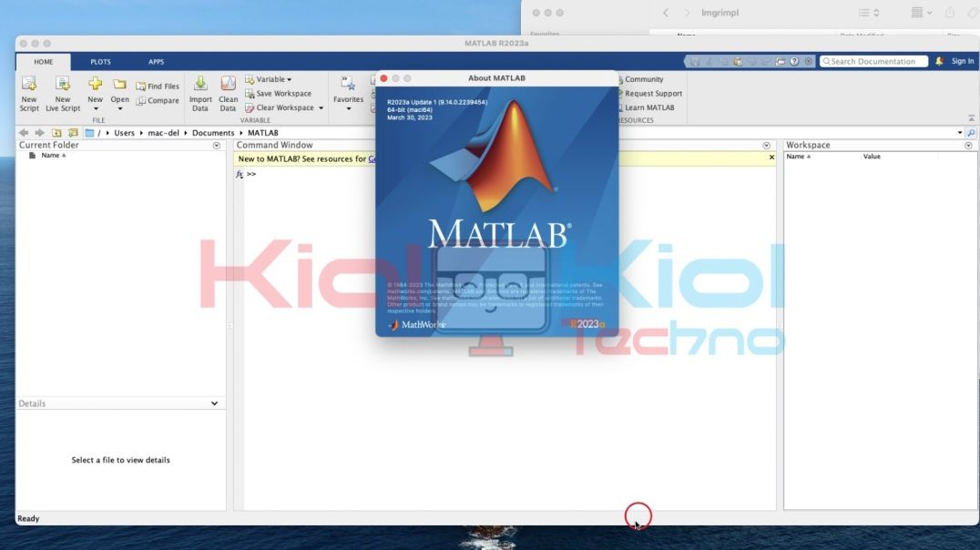Click the Favorites star icon

348,83
